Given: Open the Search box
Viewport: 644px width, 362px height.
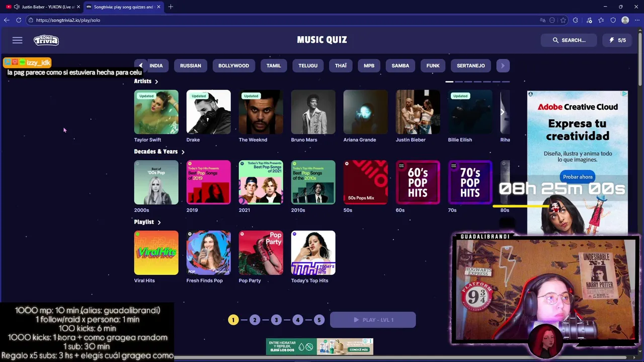Looking at the screenshot, I should point(569,40).
